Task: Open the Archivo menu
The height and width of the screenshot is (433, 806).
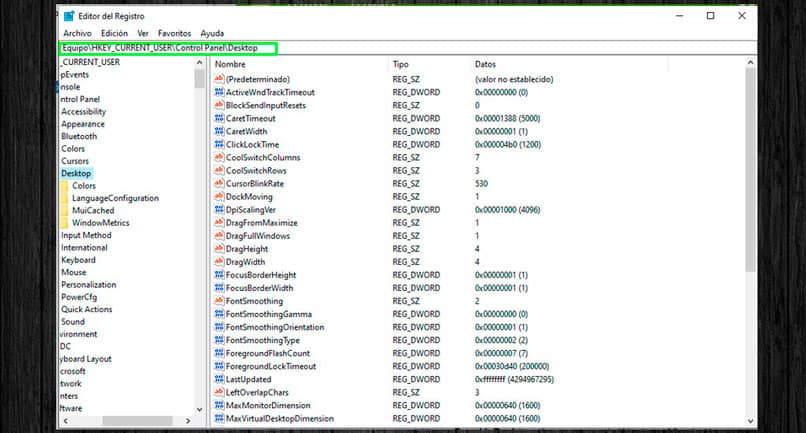Action: (78, 33)
